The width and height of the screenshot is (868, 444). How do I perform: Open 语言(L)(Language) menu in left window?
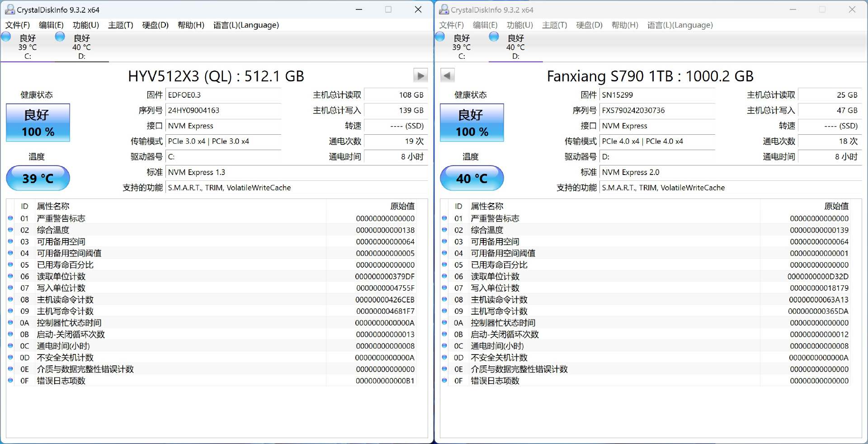[x=246, y=25]
